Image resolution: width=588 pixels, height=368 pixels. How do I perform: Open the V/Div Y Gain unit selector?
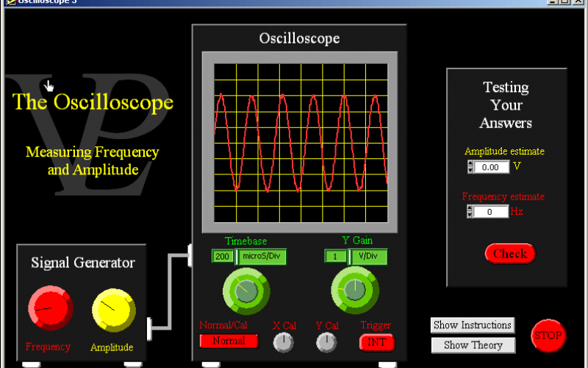coord(368,256)
